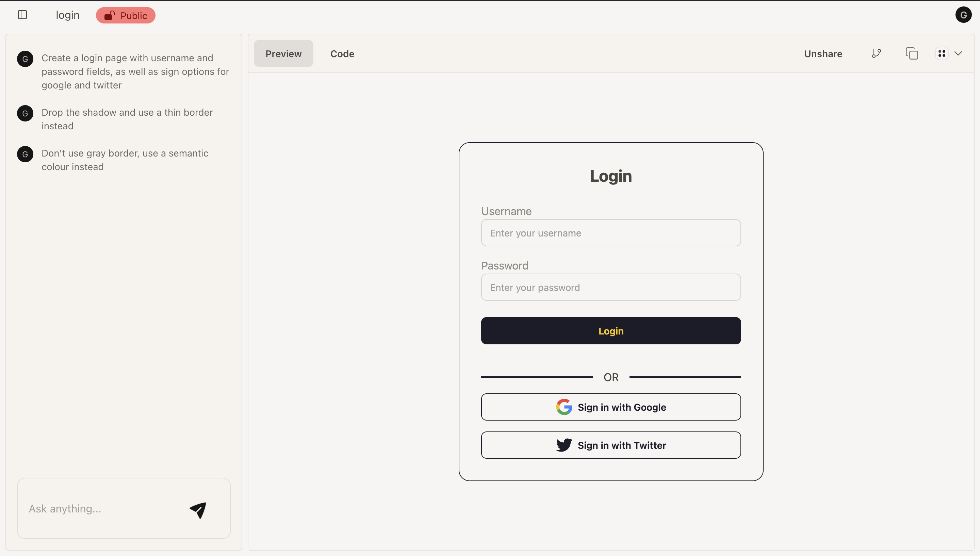
Task: Click the fork/branch icon in the toolbar
Action: click(876, 53)
